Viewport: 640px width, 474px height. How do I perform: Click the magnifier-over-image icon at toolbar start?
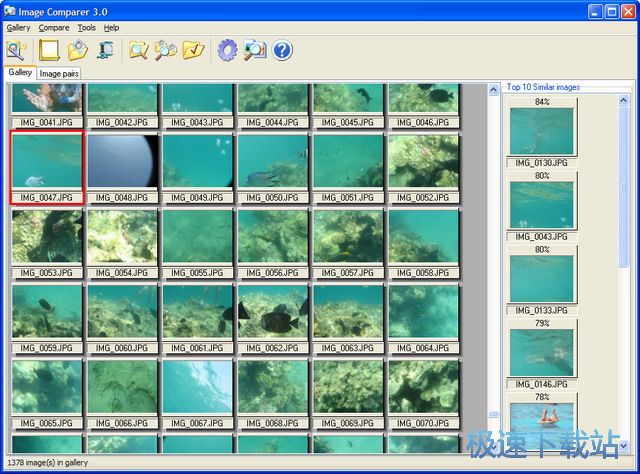(x=17, y=50)
